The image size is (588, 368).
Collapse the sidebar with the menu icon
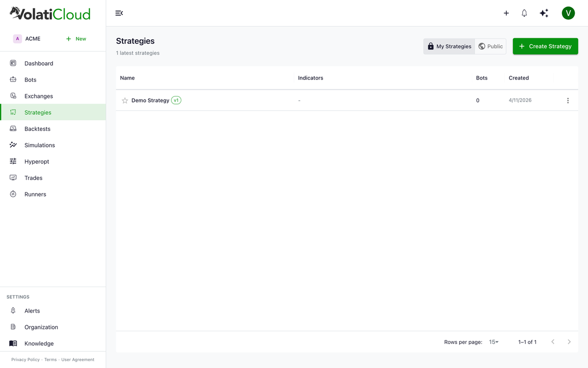[119, 13]
